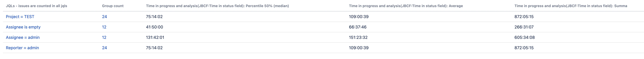Open the Project = TEST link
Screen dimensions: 644x59
20,17
